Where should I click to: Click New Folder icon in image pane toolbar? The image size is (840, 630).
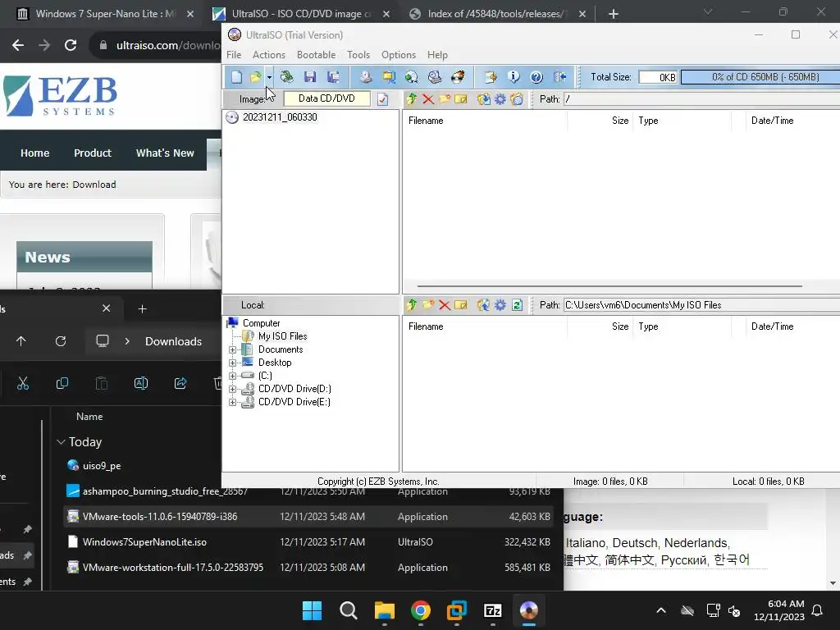tap(445, 99)
